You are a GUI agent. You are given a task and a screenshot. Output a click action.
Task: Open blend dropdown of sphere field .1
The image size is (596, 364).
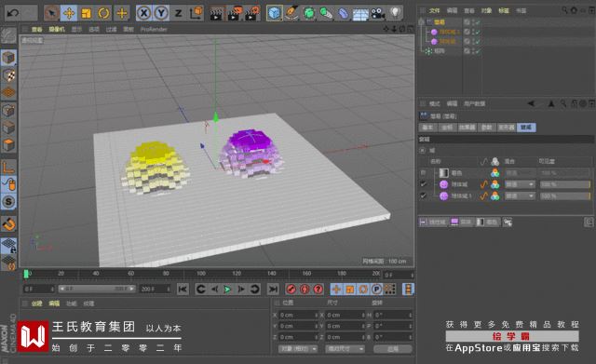click(520, 196)
